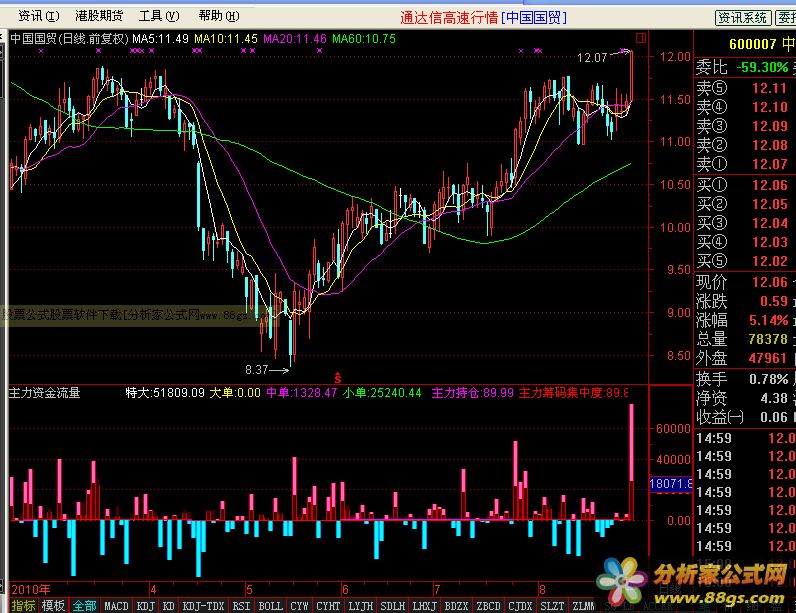This screenshot has height=613, width=796.
Task: Click the 换手 0.78% row
Action: pos(744,379)
